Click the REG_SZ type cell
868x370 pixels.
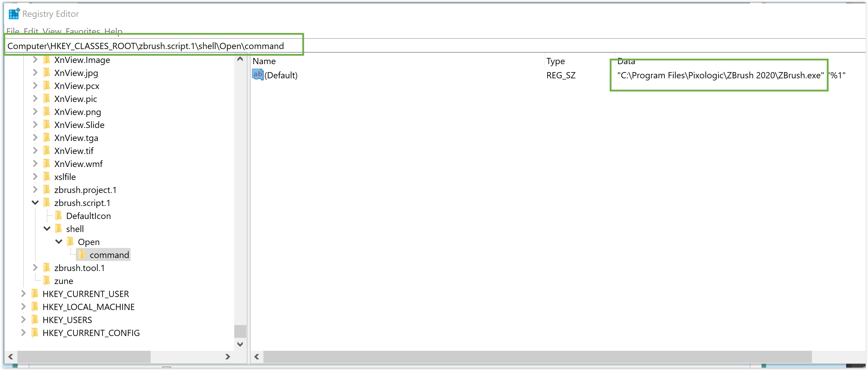(x=561, y=75)
